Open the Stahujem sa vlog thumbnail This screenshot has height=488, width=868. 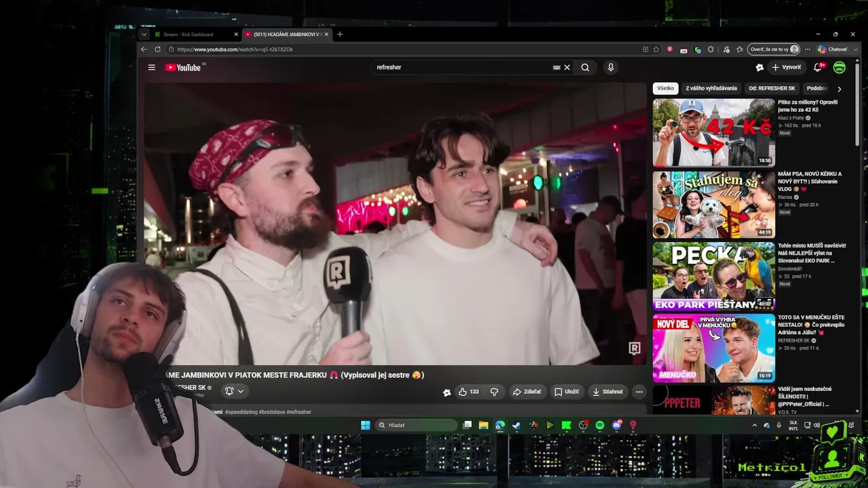pyautogui.click(x=713, y=205)
